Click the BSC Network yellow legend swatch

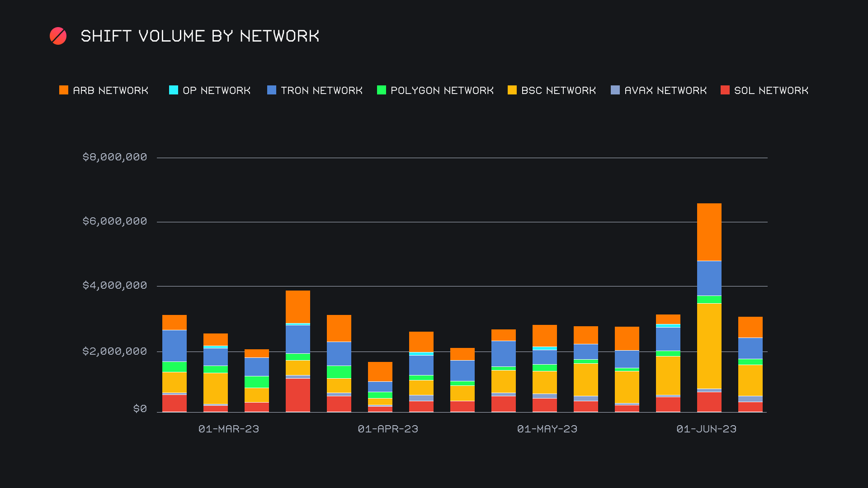(512, 90)
